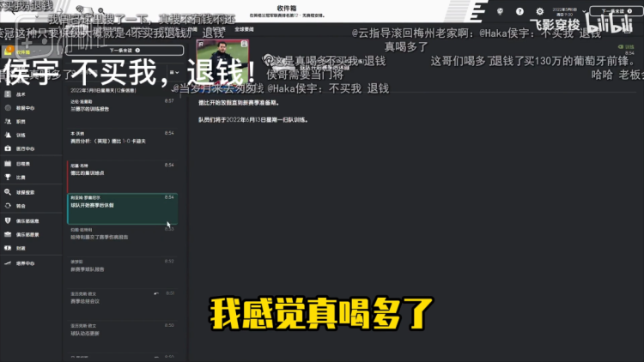Click the top-right 下一条未读 continue button
Screen dimensions: 644x362
tap(616, 11)
